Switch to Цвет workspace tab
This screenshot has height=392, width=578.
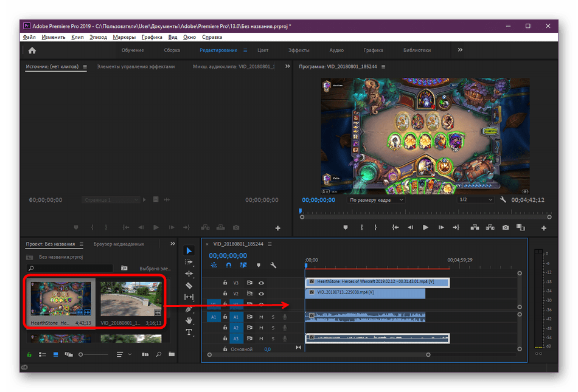(x=263, y=50)
